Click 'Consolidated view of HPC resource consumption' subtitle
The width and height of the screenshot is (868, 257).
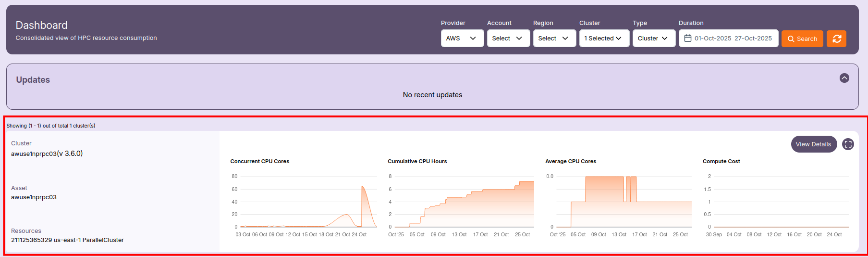click(x=86, y=38)
